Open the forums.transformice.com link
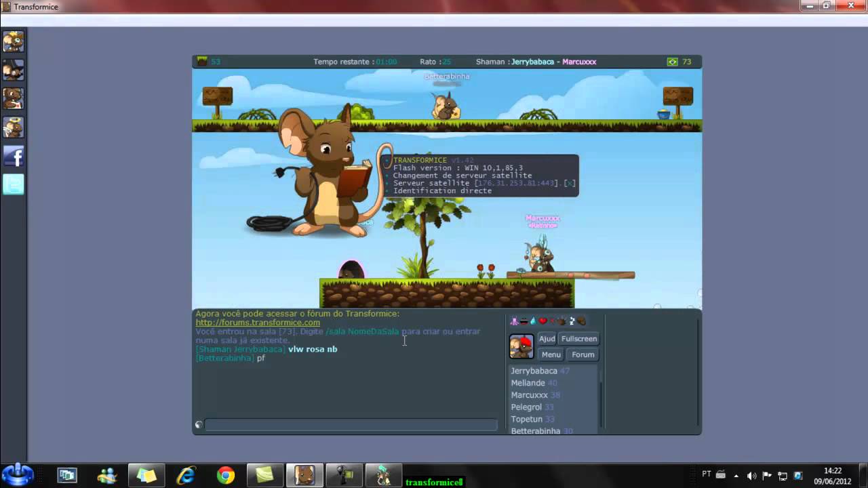 click(258, 323)
